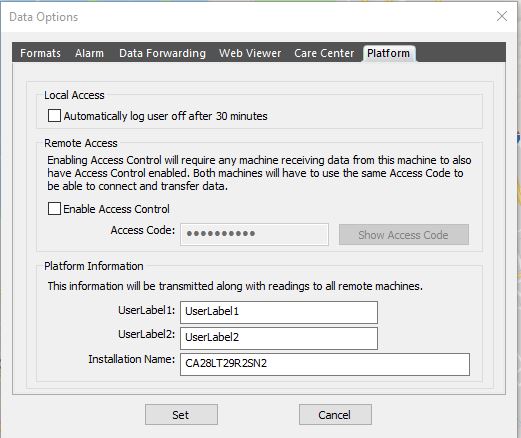Switch to the Formats tab
The width and height of the screenshot is (521, 438).
(40, 53)
